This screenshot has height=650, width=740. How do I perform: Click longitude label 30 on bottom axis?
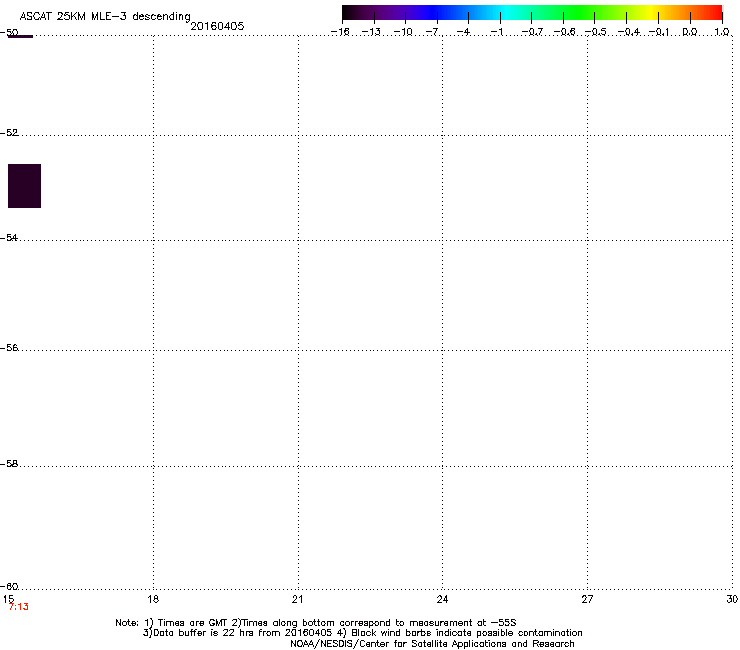[x=732, y=599]
